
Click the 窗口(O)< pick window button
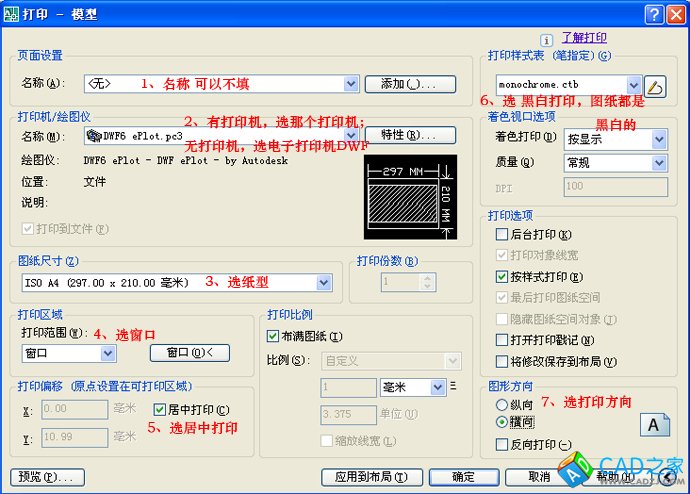(x=190, y=353)
